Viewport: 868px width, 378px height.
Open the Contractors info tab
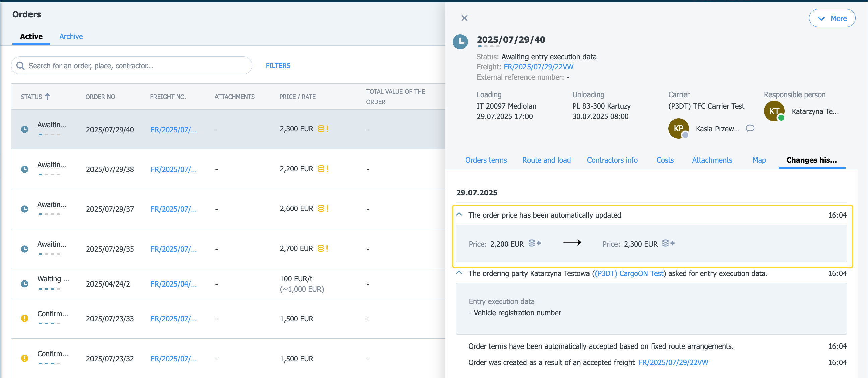point(612,160)
